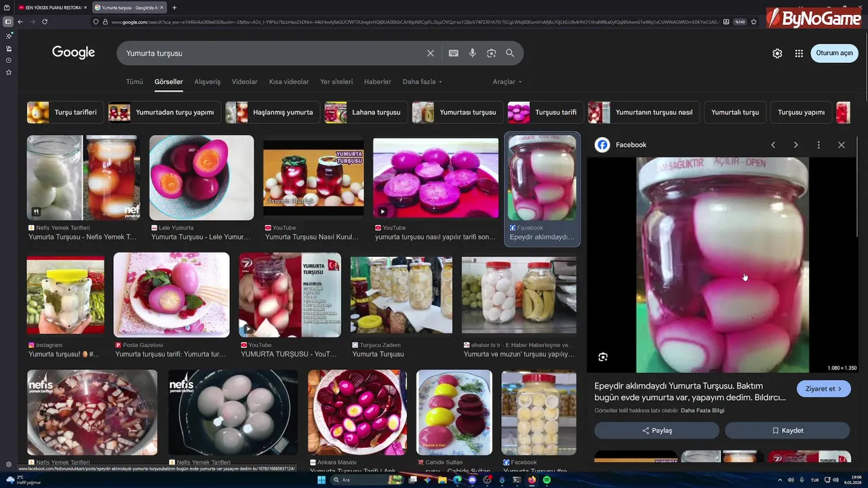Screen dimensions: 868x488
Task: Reload the page in browser toolbar
Action: coord(45,22)
